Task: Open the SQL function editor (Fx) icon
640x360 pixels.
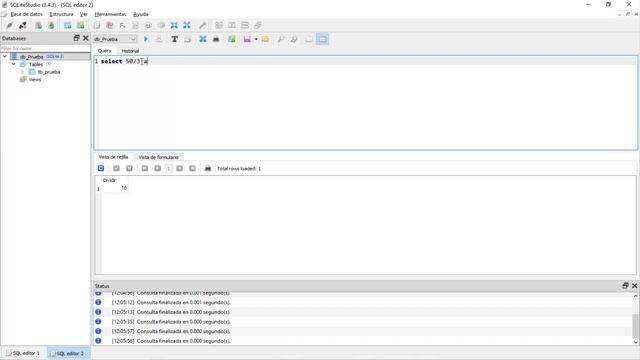Action: pos(122,25)
